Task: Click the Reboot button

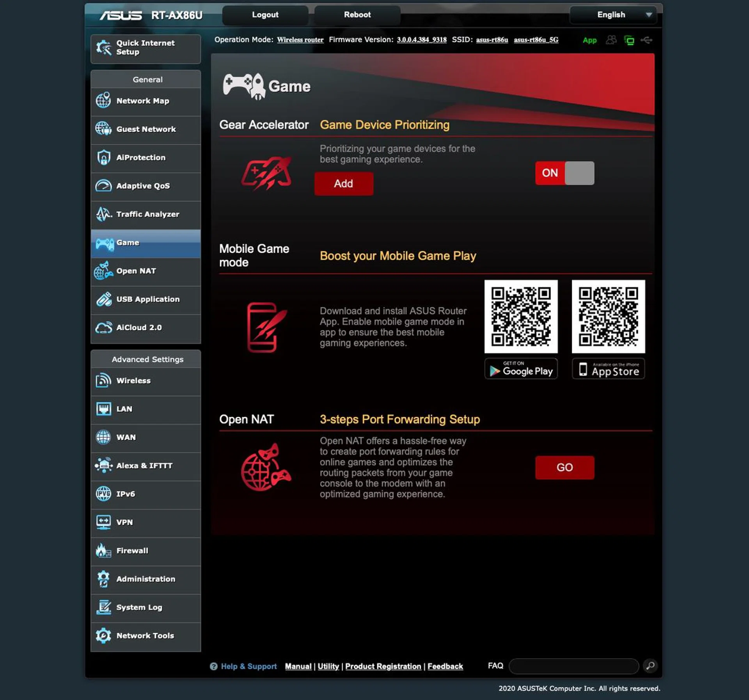Action: point(357,15)
